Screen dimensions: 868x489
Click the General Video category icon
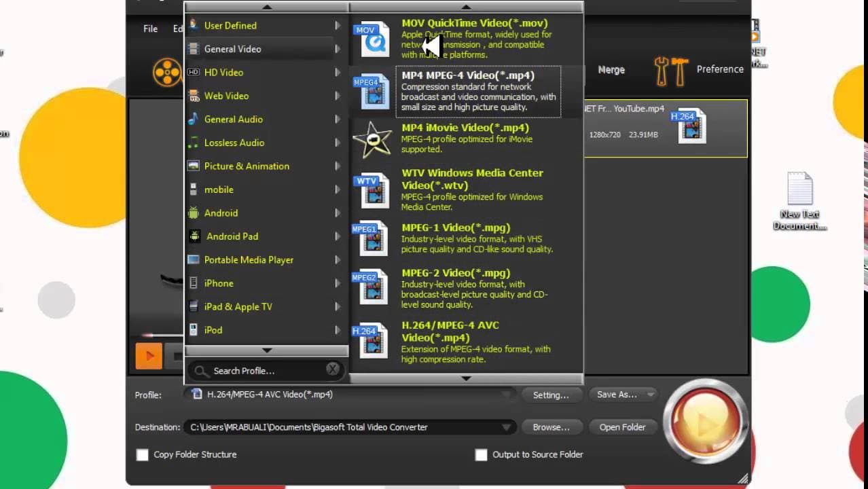tap(194, 49)
